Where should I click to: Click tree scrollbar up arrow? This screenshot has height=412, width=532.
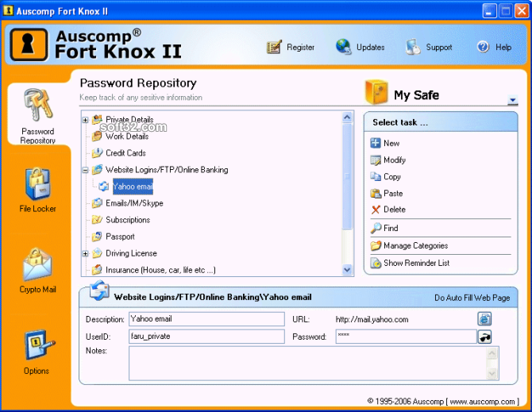tap(347, 117)
